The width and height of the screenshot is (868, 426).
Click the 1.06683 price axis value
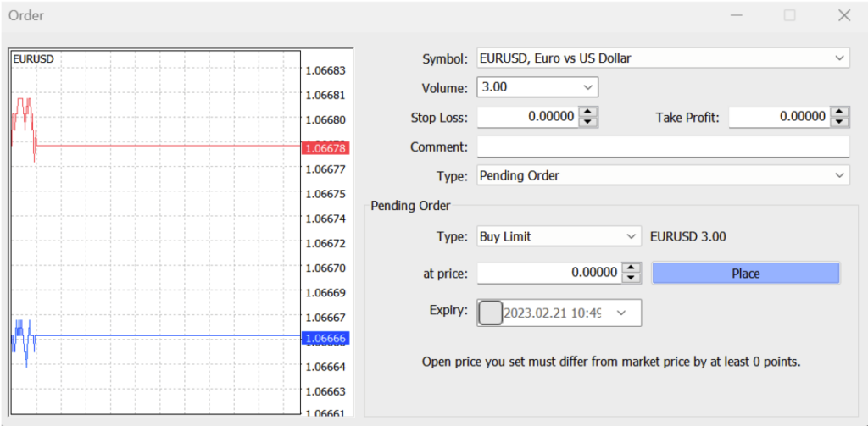325,71
